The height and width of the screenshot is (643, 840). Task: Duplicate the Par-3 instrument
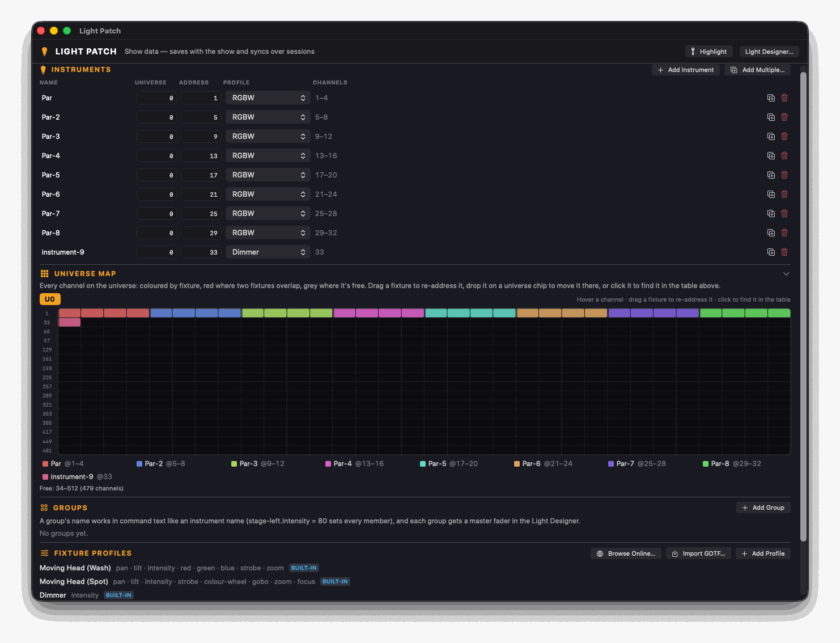click(771, 137)
